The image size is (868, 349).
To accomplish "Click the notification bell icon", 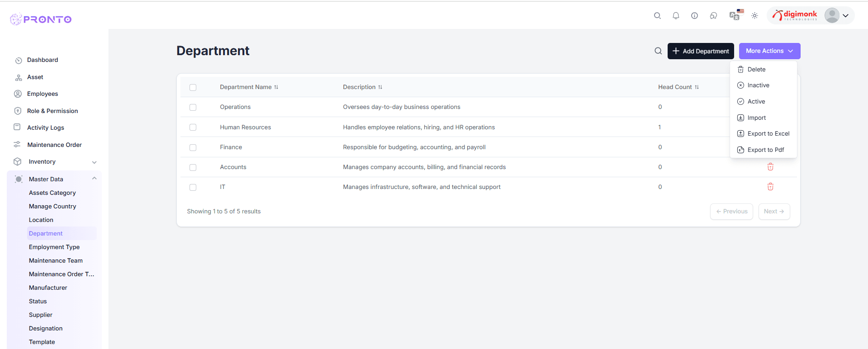I will point(676,16).
